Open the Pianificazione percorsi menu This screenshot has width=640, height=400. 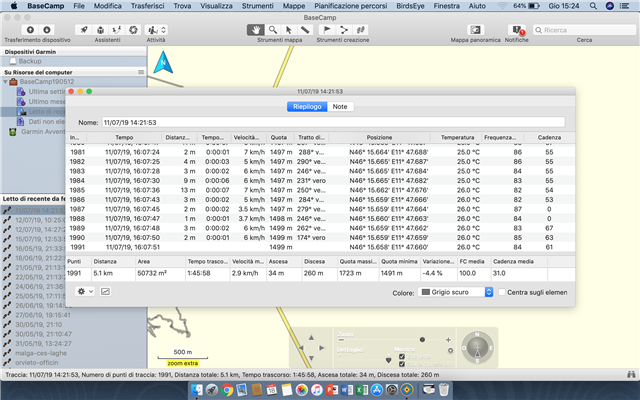[351, 6]
